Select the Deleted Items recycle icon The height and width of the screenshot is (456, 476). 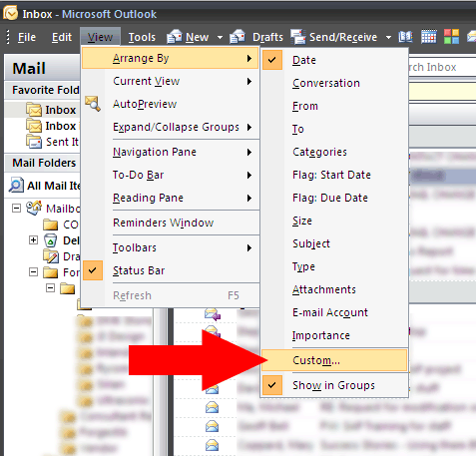click(51, 240)
